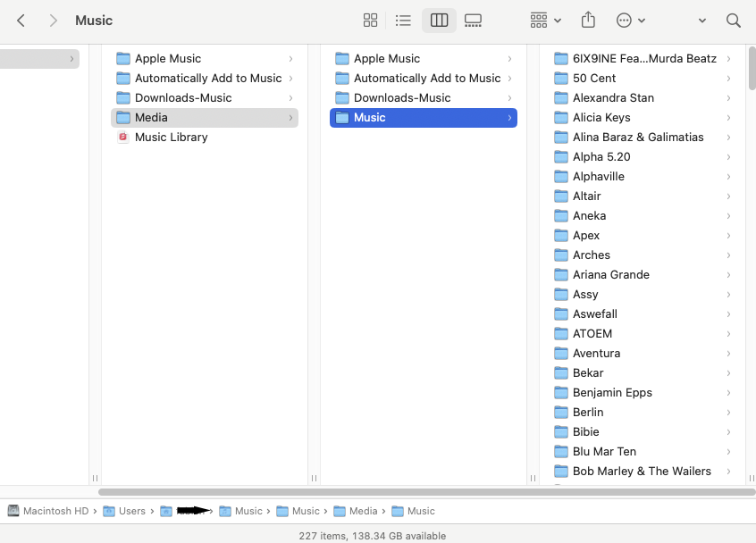Select the ATOEM folder

tap(643, 334)
